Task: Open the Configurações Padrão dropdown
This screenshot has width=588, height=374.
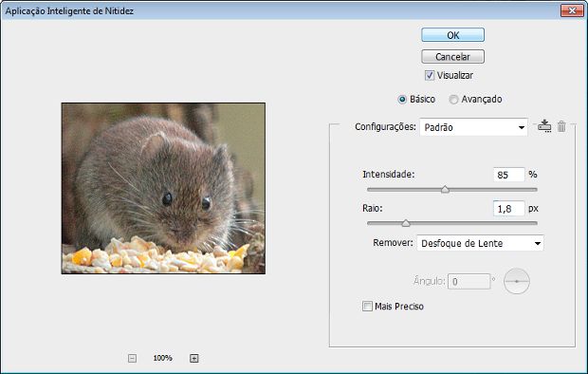Action: 473,127
